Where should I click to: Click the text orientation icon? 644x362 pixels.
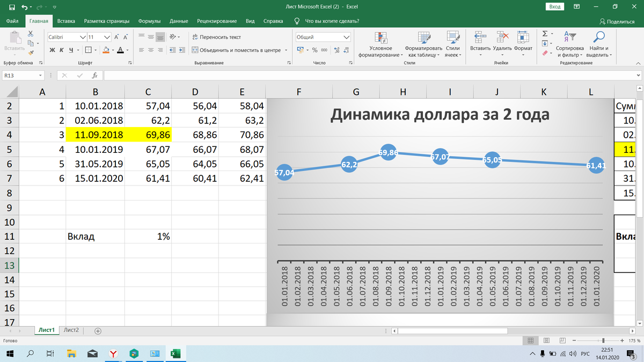point(173,37)
